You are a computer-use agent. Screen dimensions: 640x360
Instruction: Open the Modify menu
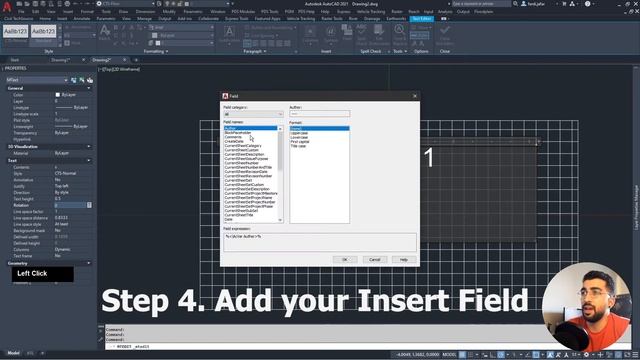pyautogui.click(x=169, y=12)
